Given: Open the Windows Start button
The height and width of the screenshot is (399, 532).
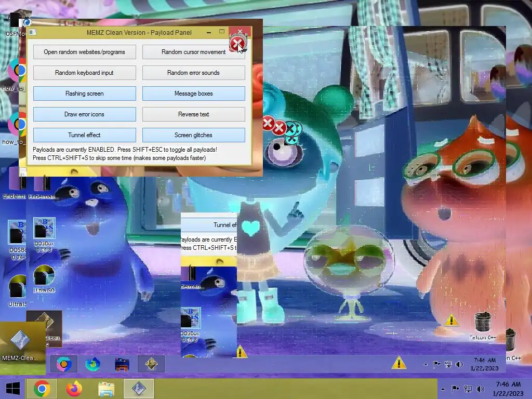Looking at the screenshot, I should click(13, 389).
